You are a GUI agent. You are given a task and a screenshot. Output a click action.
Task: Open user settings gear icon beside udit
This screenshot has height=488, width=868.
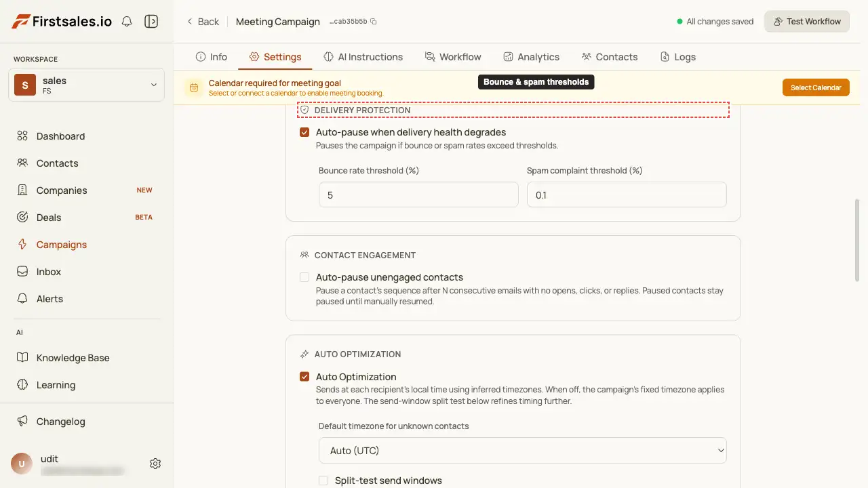click(155, 464)
